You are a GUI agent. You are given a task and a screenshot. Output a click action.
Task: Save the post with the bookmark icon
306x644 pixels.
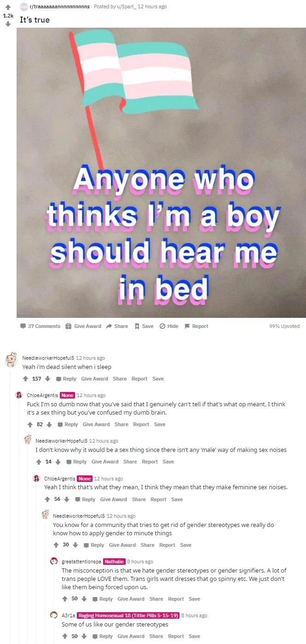click(137, 326)
